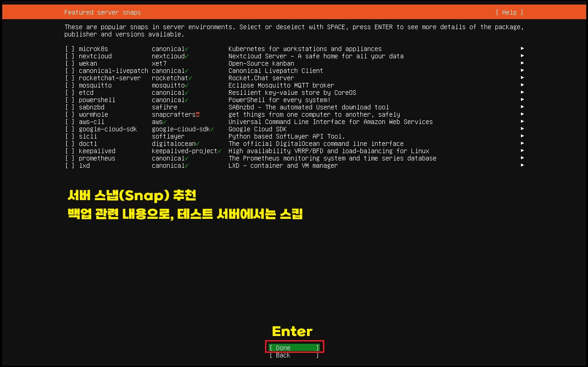Image resolution: width=588 pixels, height=367 pixels.
Task: Toggle the microk8s snap checkbox
Action: [69, 49]
